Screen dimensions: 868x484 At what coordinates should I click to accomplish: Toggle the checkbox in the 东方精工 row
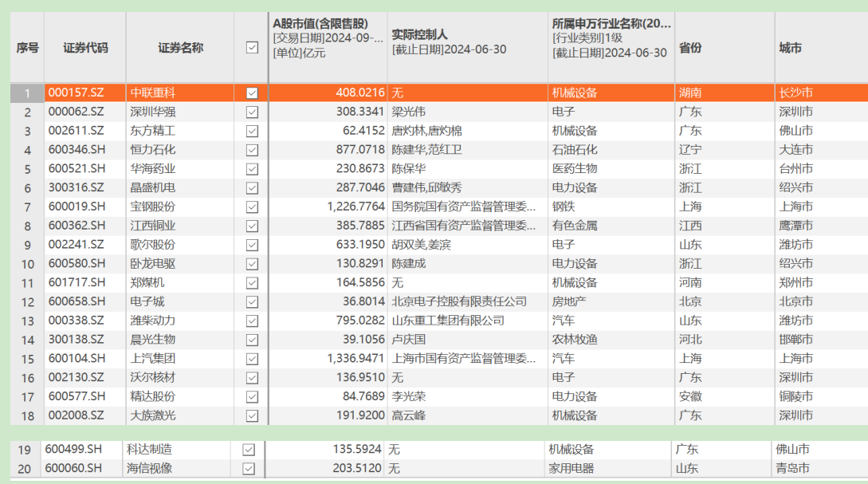252,132
